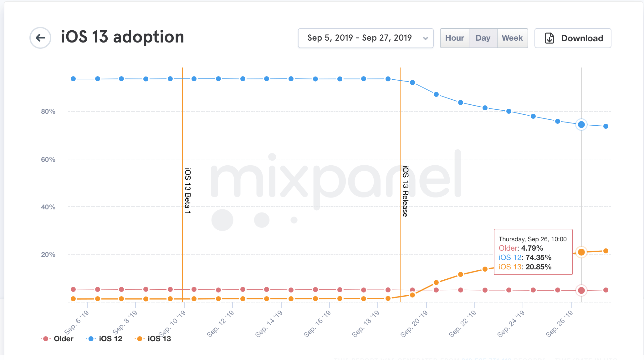Click the iOS 12 blue legend marker
This screenshot has height=360, width=644.
tap(91, 339)
